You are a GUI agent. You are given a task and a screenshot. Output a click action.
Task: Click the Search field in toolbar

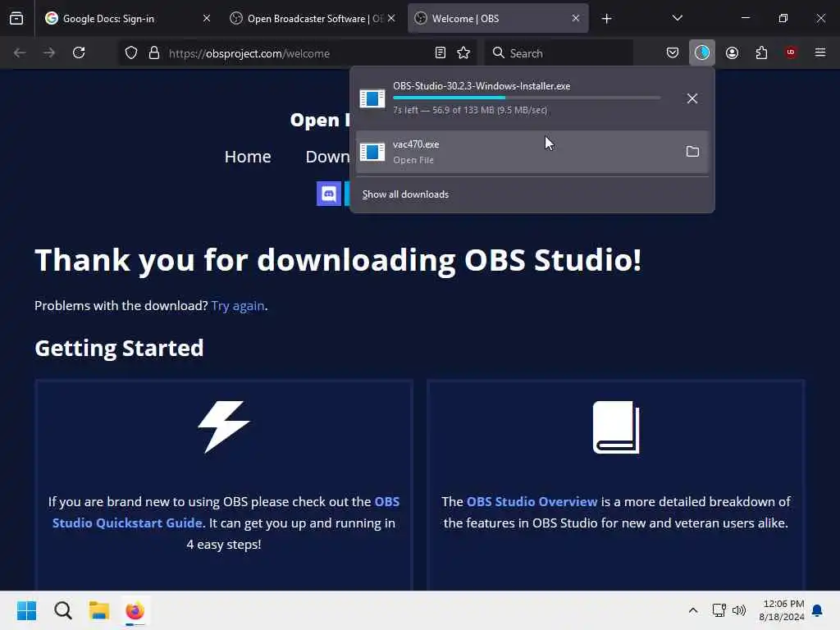point(559,53)
